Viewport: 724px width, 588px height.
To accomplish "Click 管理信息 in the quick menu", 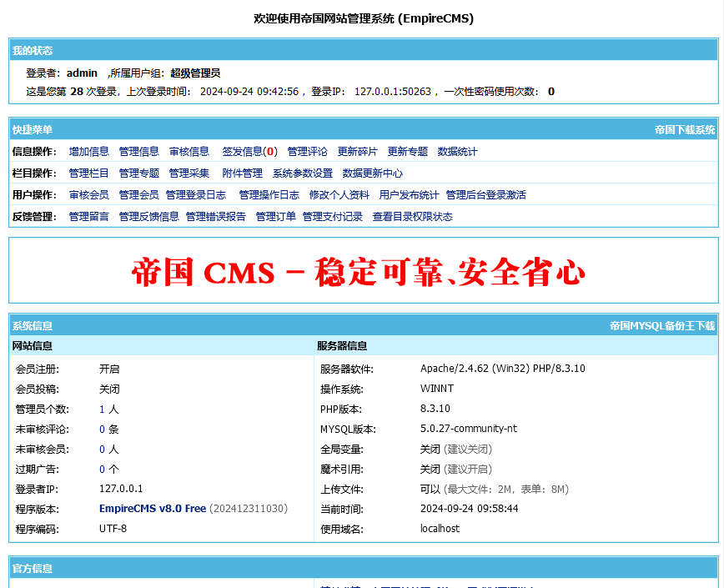I will (x=138, y=151).
